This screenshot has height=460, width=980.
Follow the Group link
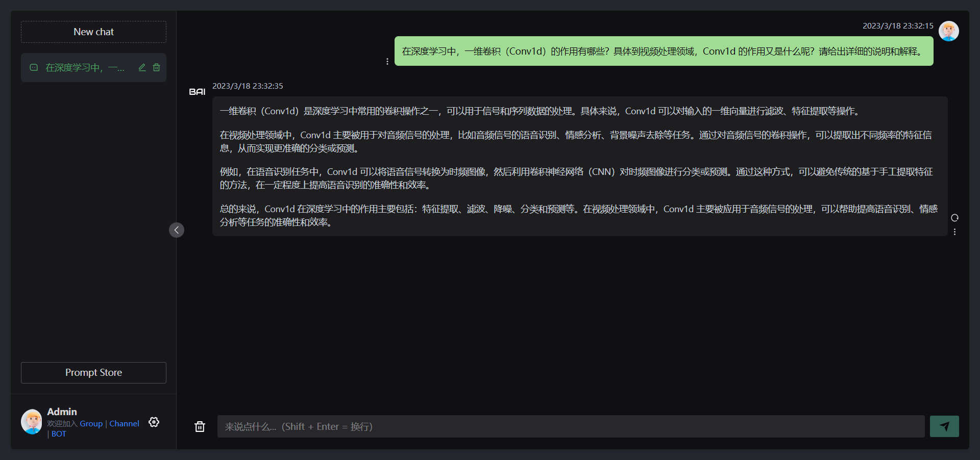click(91, 423)
